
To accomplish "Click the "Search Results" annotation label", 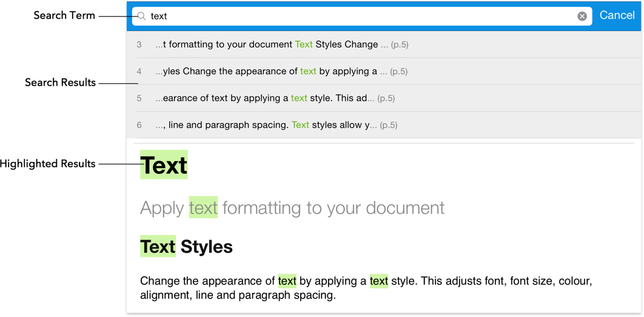I will [x=60, y=83].
